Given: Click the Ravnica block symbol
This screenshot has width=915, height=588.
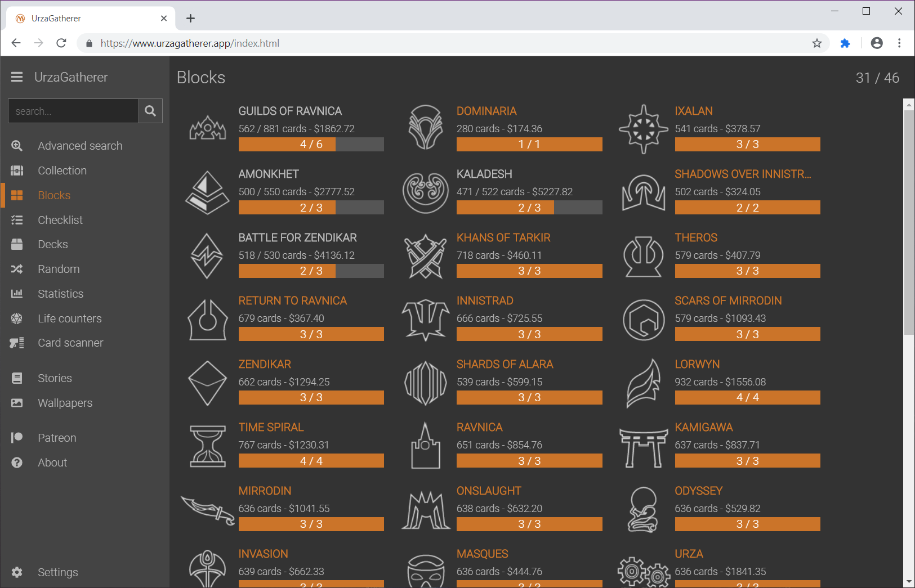Looking at the screenshot, I should click(x=426, y=446).
